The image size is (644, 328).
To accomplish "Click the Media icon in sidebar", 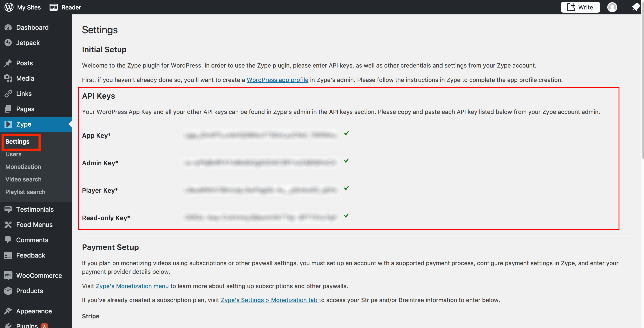I will [x=8, y=78].
